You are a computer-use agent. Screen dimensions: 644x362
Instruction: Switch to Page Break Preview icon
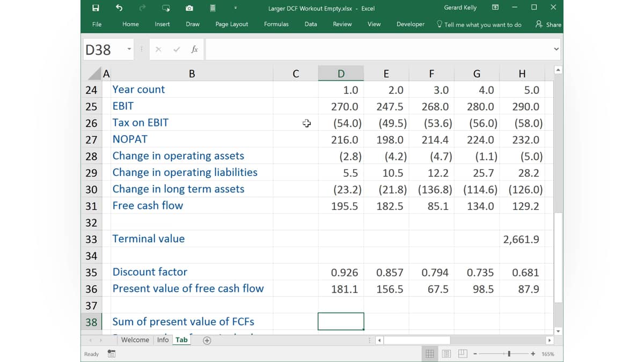coord(463,353)
